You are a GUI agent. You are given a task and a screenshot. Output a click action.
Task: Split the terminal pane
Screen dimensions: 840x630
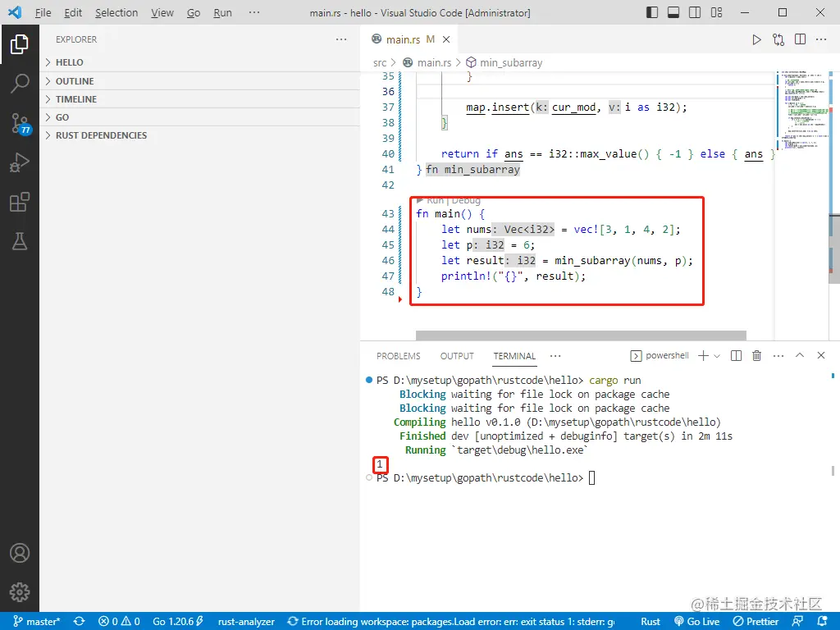(x=736, y=356)
